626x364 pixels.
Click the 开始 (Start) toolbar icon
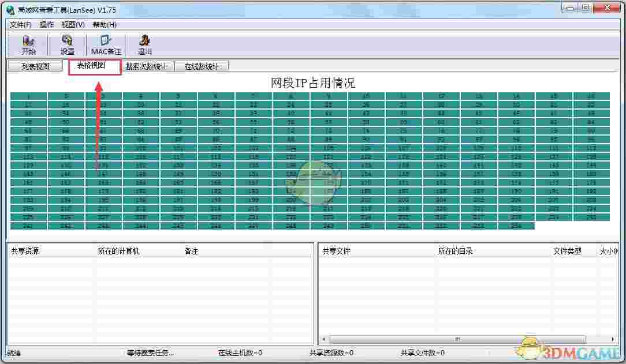[29, 44]
